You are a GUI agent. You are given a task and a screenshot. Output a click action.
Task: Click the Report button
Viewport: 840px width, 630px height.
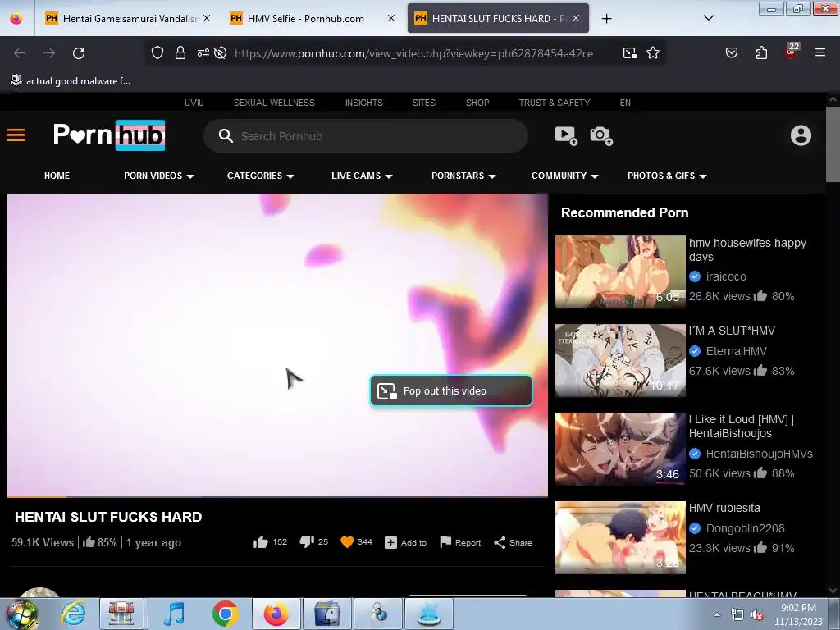coord(460,543)
